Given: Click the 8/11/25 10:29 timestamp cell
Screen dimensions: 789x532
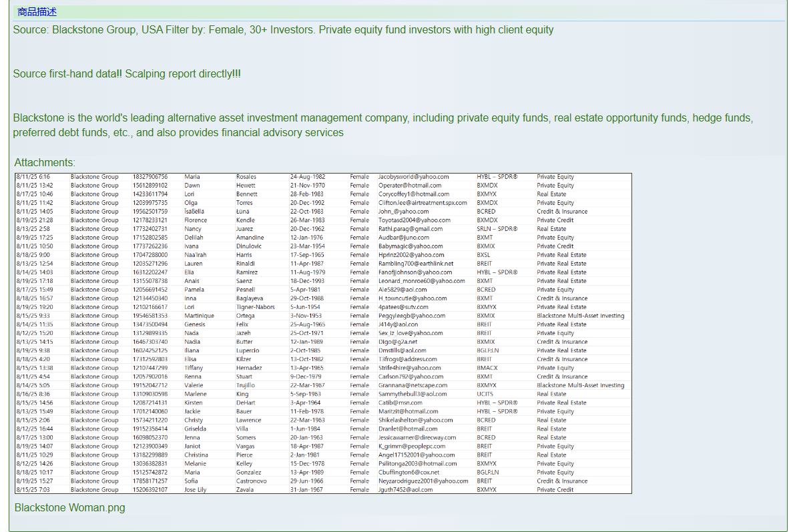Looking at the screenshot, I should pyautogui.click(x=35, y=455).
